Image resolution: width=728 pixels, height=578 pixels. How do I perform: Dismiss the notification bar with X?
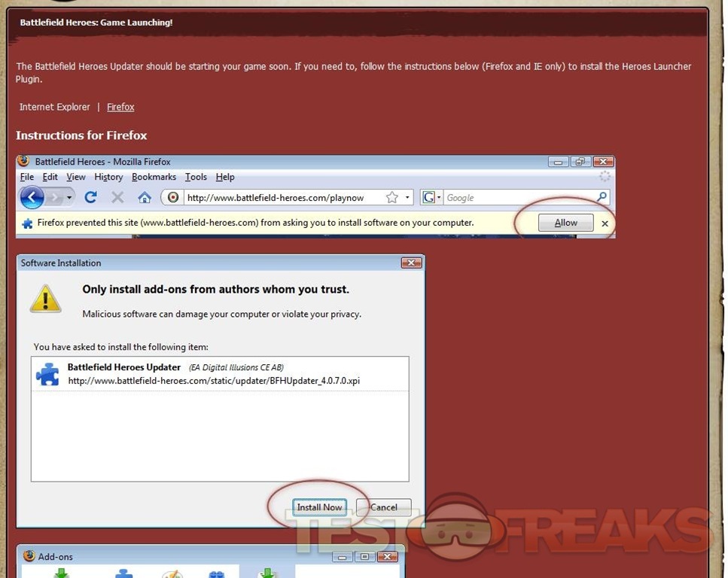pyautogui.click(x=605, y=224)
